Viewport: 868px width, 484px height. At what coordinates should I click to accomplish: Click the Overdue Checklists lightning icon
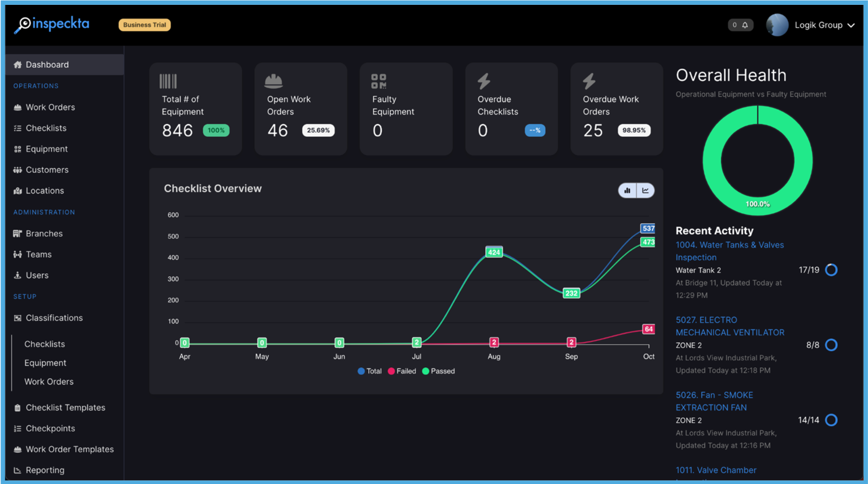click(x=484, y=81)
